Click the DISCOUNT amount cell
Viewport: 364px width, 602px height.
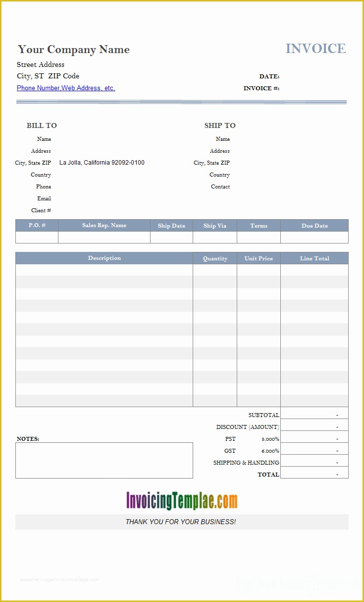point(314,425)
